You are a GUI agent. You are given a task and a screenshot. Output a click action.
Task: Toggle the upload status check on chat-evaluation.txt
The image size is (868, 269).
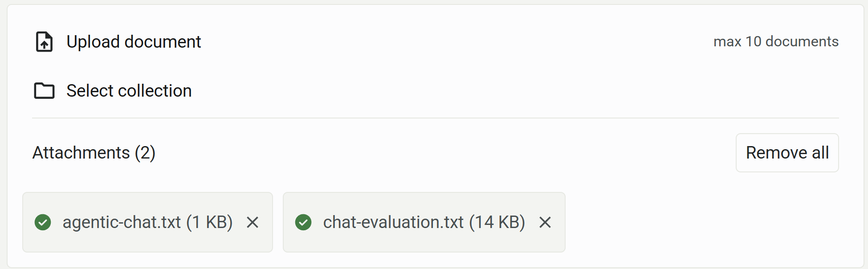tap(304, 222)
